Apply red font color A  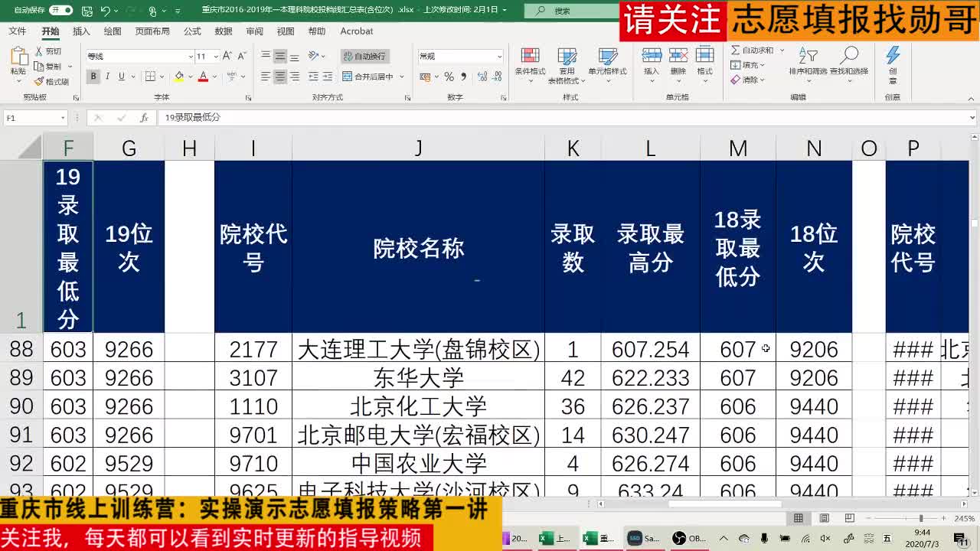pyautogui.click(x=203, y=77)
